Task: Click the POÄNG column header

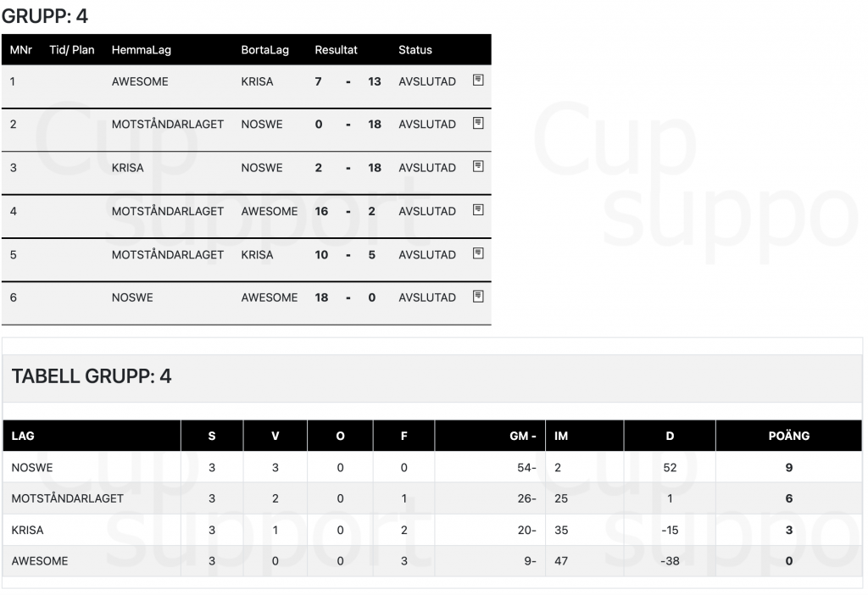Action: click(x=789, y=437)
